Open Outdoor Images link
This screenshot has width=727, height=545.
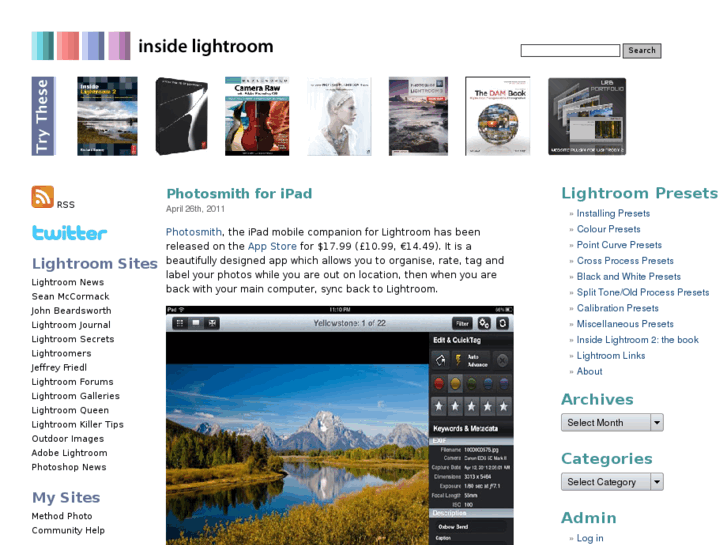[68, 439]
